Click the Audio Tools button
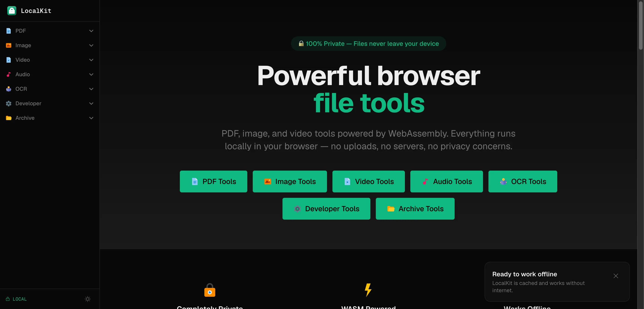This screenshot has height=309, width=644. (x=446, y=181)
